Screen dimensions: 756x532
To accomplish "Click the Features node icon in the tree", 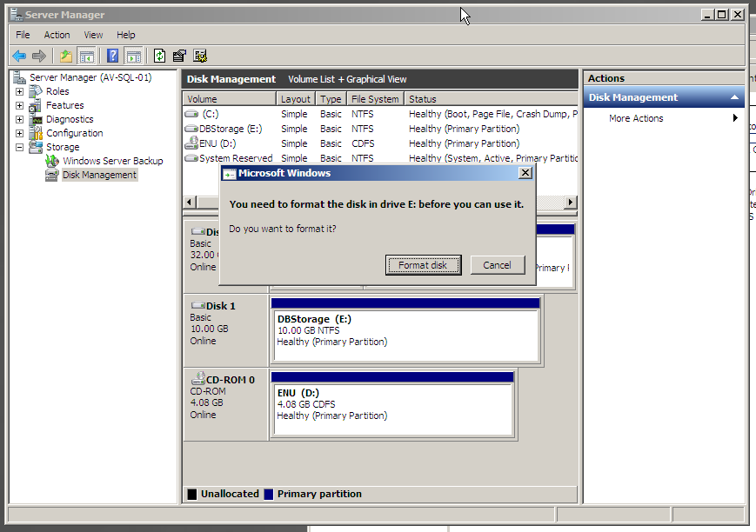I will (x=35, y=105).
